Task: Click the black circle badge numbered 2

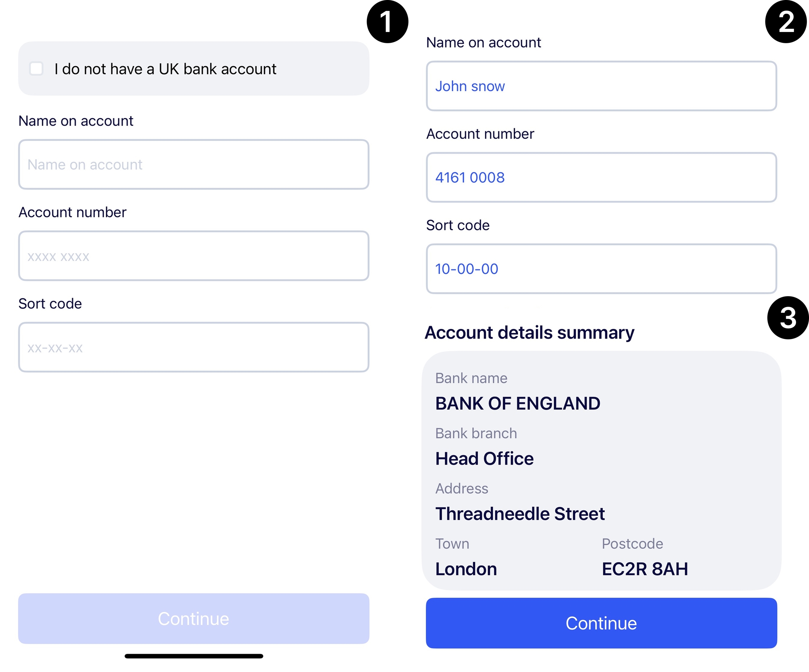Action: coord(786,21)
